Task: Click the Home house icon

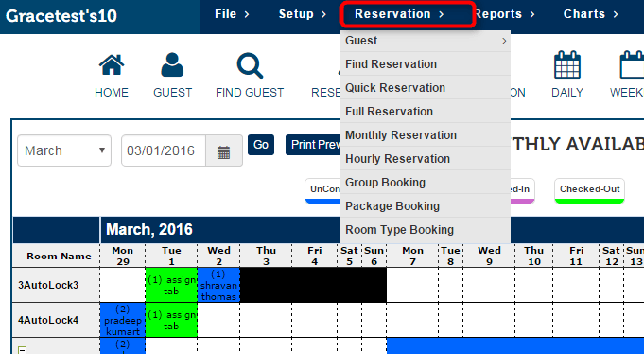Action: (x=112, y=65)
